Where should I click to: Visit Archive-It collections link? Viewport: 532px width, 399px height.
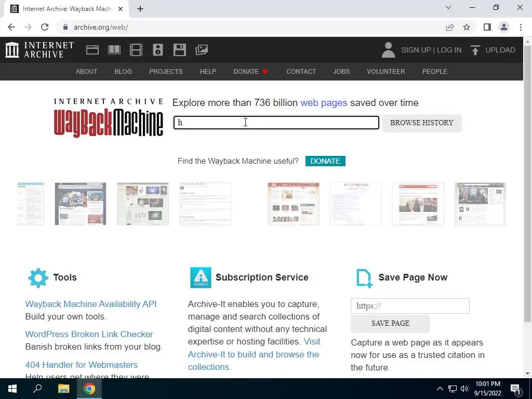pos(254,354)
